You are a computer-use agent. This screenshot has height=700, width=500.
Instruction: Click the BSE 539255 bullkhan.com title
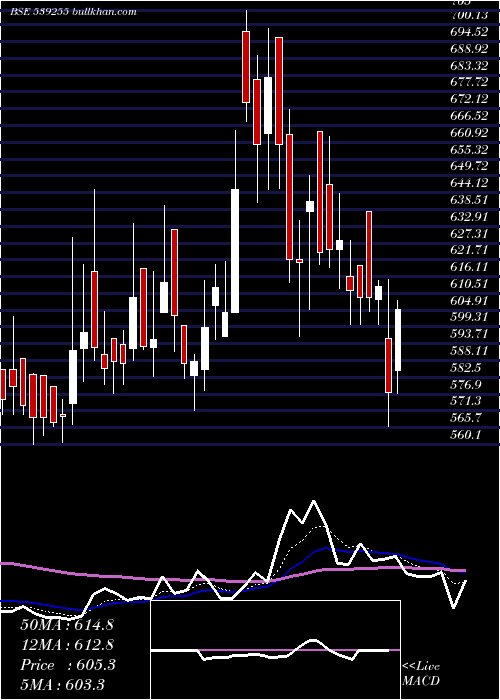73,12
